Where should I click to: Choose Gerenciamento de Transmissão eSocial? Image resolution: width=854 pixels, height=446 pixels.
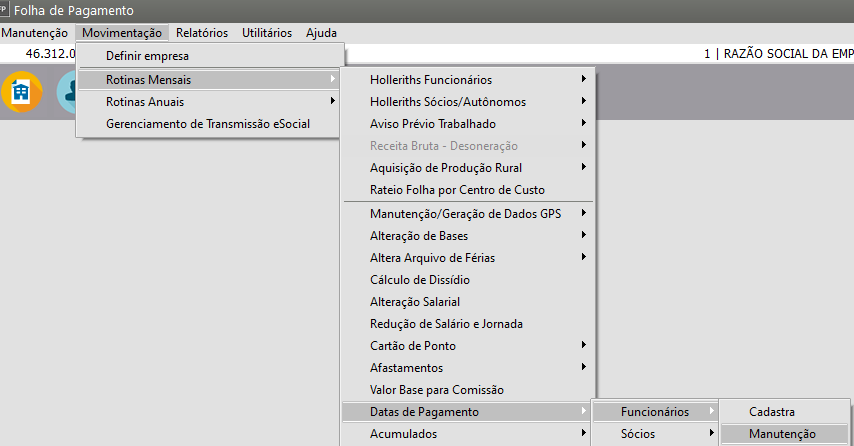tap(208, 124)
